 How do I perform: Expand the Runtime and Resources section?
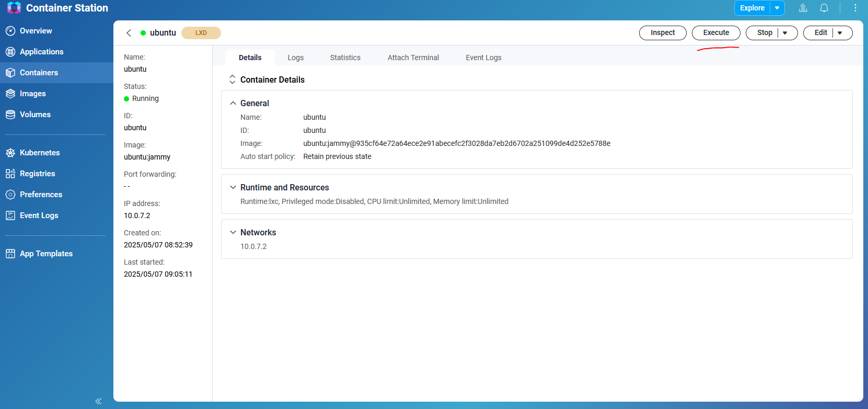233,187
